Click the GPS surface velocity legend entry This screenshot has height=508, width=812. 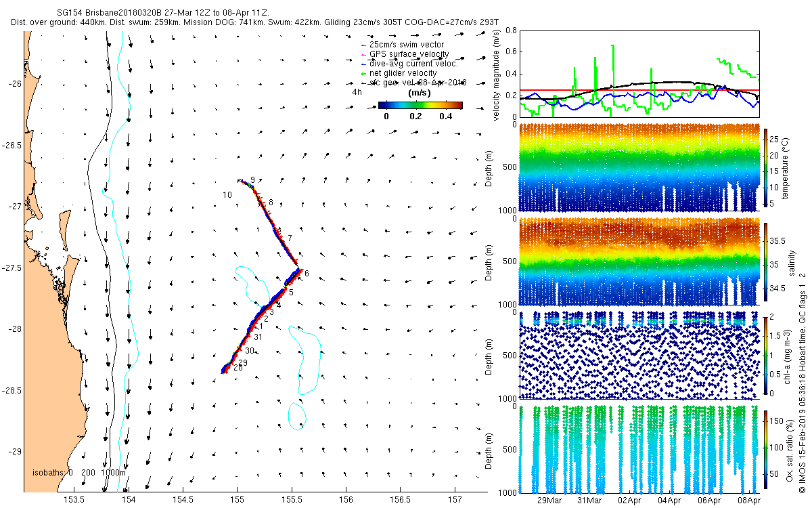[x=405, y=54]
